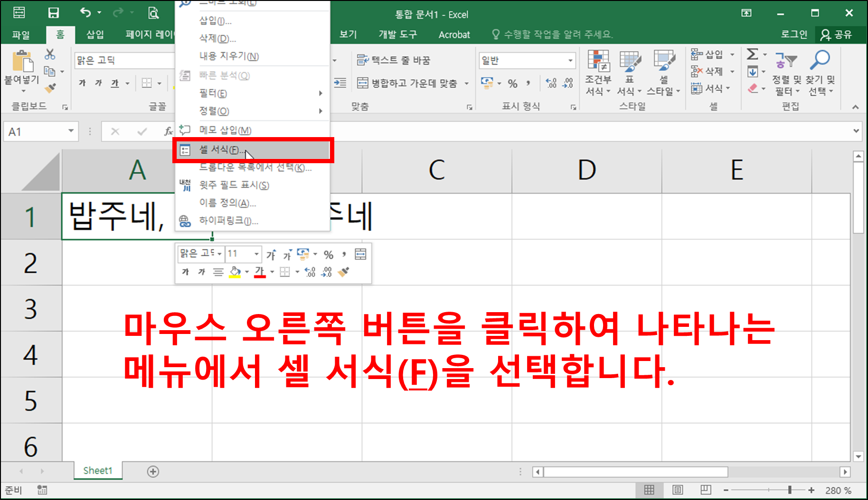Open the 파일 tab
868x500 pixels.
point(21,35)
